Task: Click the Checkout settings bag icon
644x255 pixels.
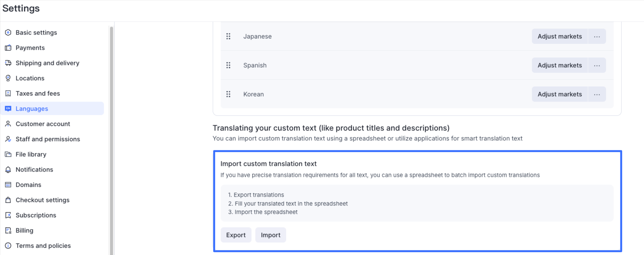Action: point(8,200)
